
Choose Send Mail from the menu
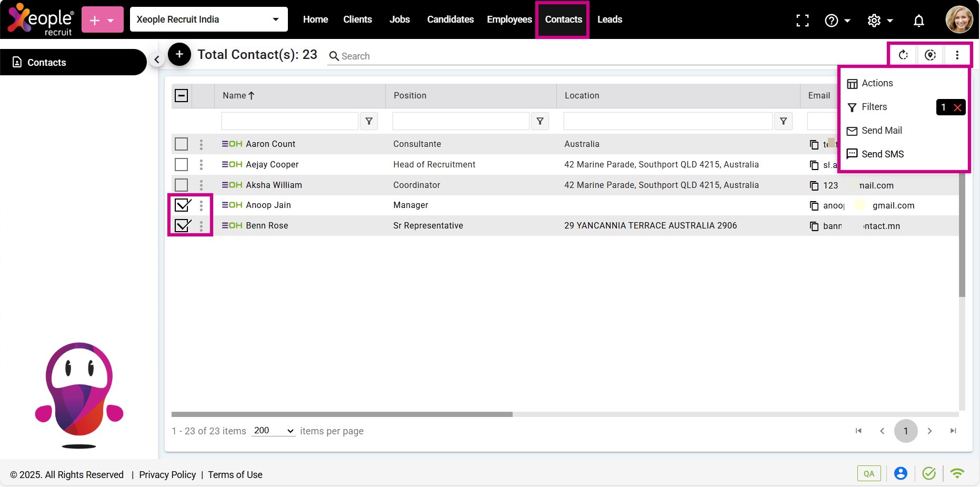point(881,131)
